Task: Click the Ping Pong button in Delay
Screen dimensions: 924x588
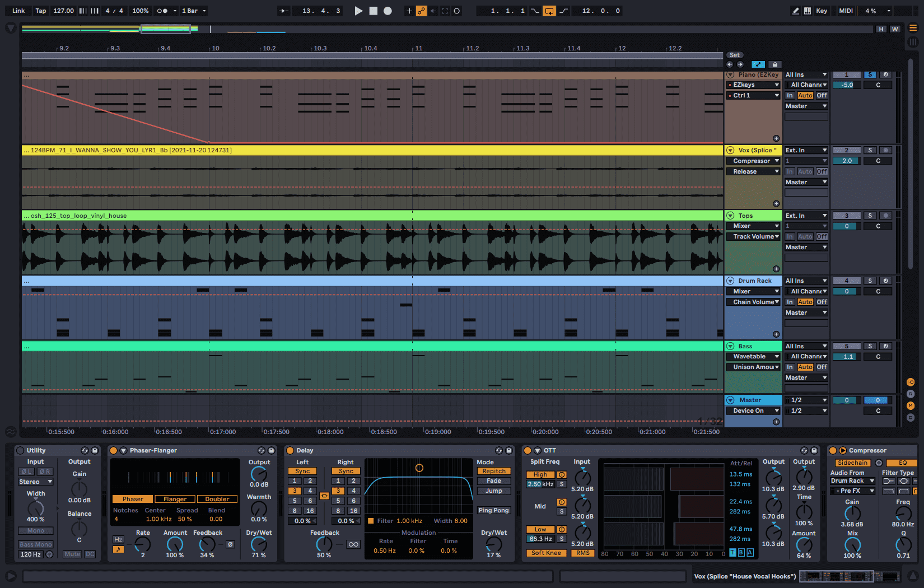Action: 493,510
